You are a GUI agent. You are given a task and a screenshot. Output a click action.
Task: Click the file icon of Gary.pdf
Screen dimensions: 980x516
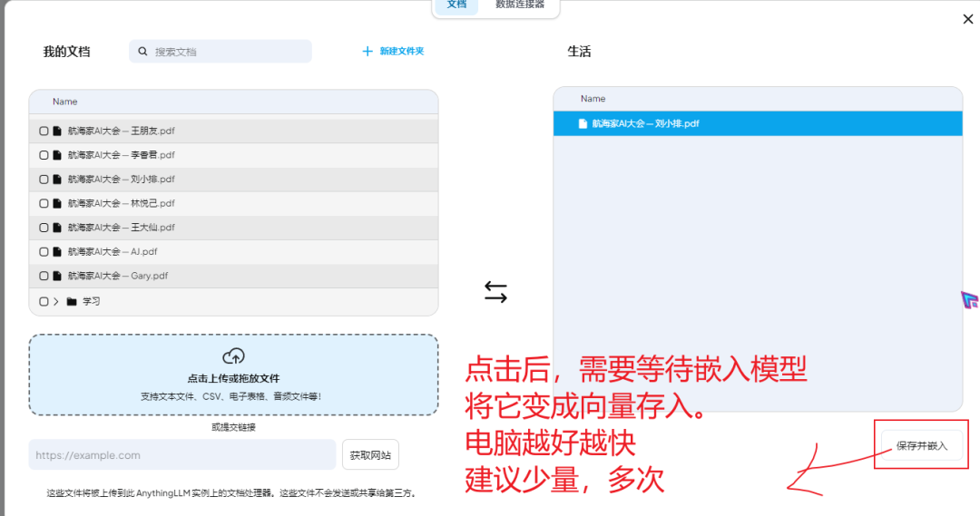pos(57,276)
